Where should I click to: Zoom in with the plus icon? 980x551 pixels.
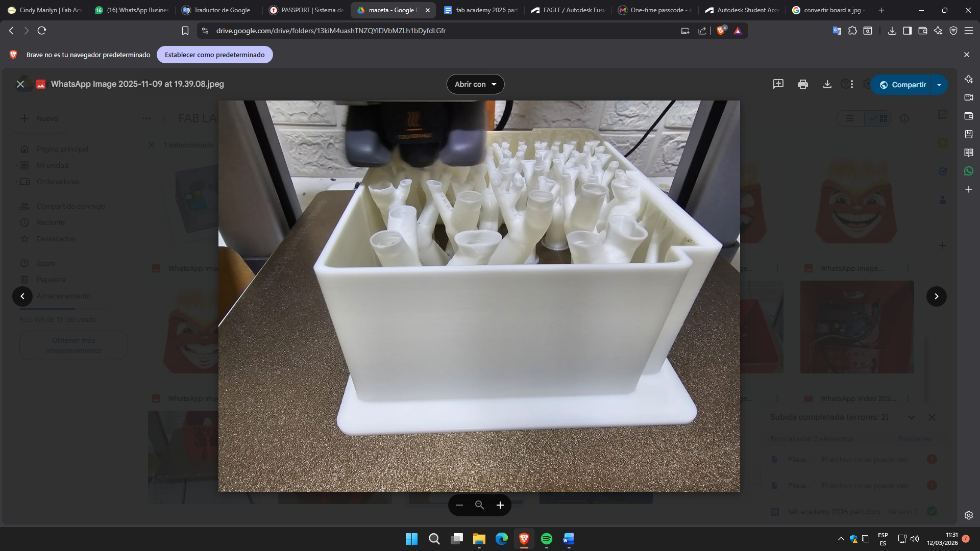click(500, 505)
